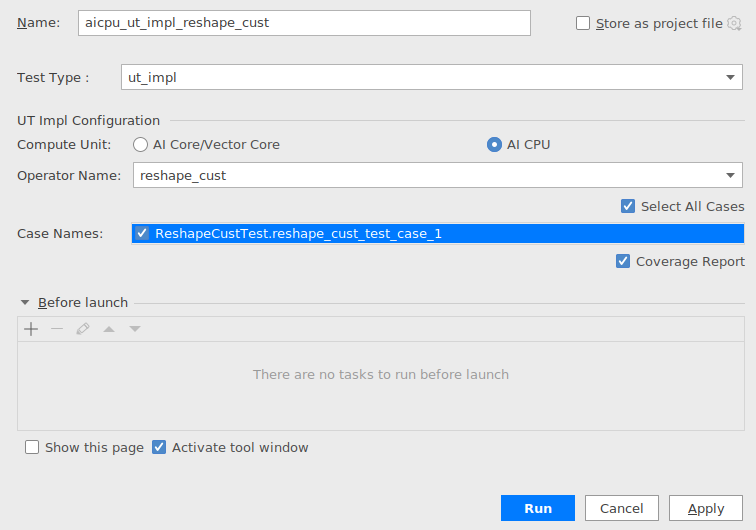The image size is (756, 530).
Task: Collapse the Before launch section
Action: click(25, 302)
